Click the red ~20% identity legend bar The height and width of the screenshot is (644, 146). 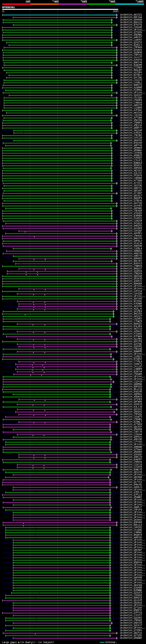(16, 4)
